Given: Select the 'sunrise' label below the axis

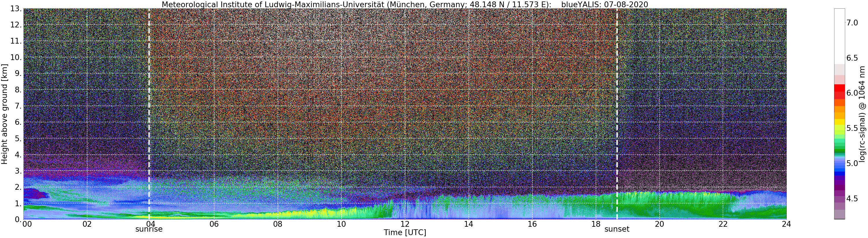Looking at the screenshot, I should tap(149, 229).
